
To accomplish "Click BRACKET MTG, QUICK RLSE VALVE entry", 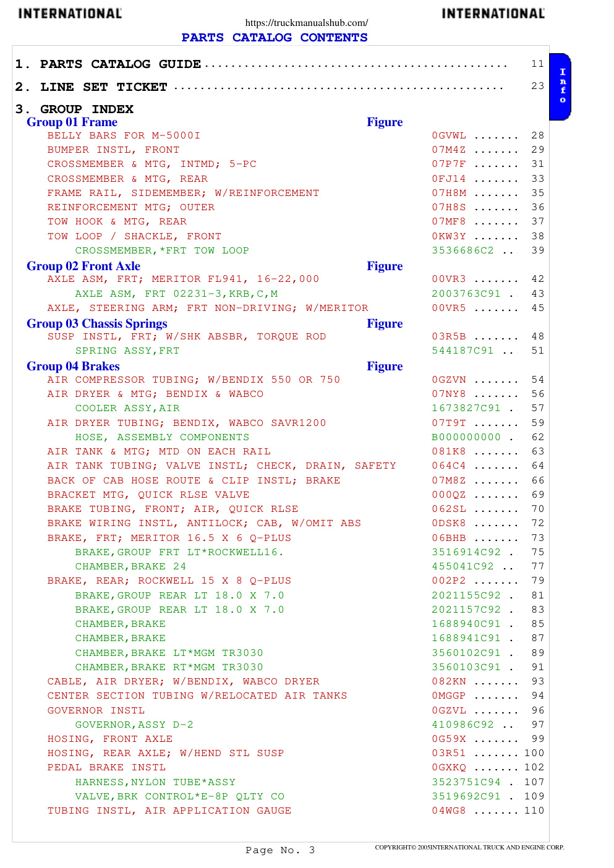I will 148,495.
